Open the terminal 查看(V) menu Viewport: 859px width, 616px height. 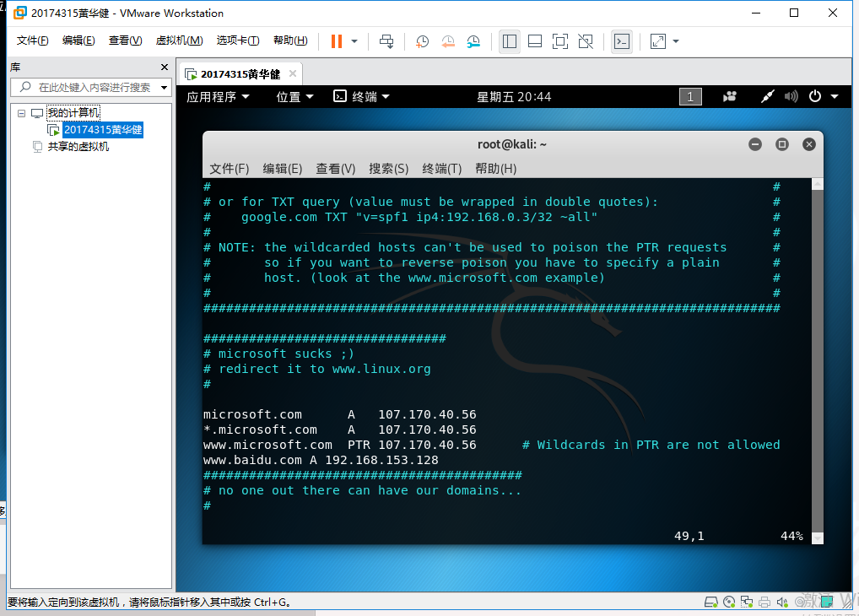pos(335,169)
